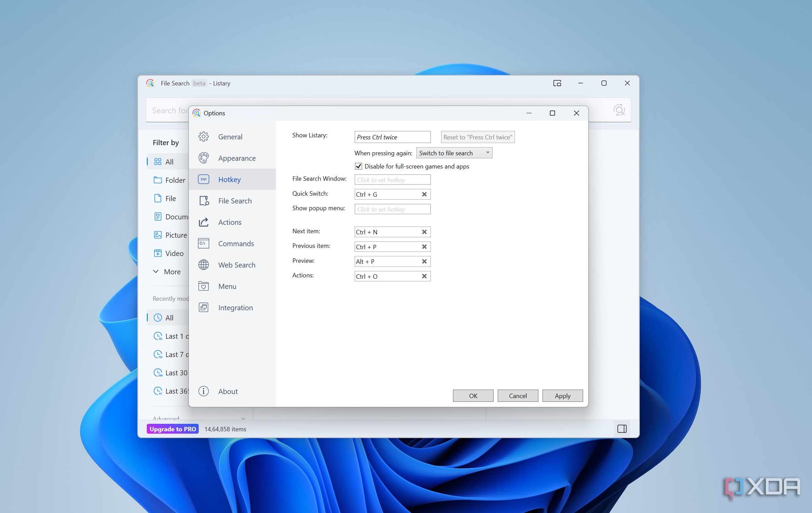Clear the Actions Ctrl + O hotkey

click(424, 276)
